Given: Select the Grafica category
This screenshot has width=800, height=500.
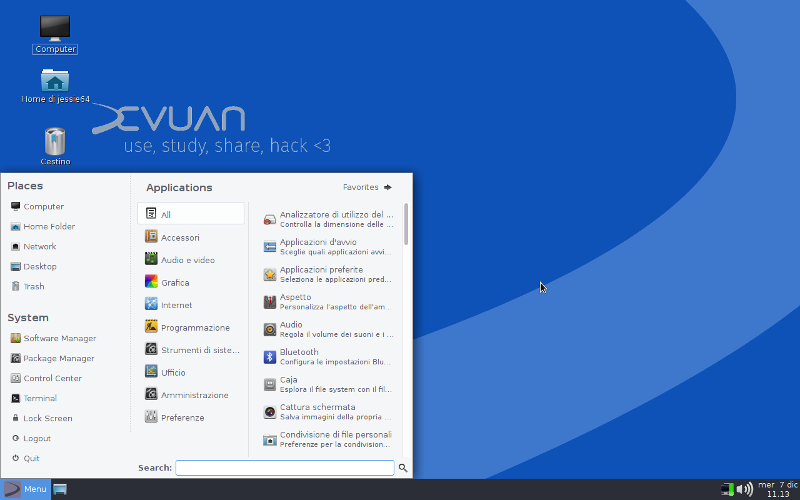Looking at the screenshot, I should tap(191, 282).
